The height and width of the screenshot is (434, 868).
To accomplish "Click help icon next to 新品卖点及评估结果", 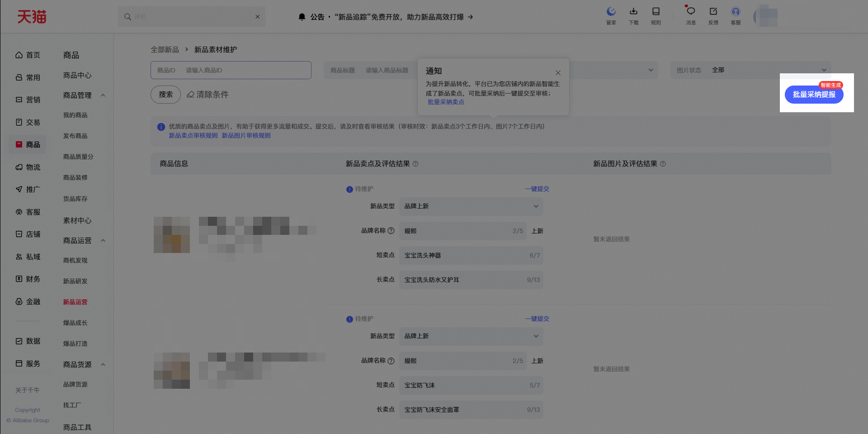I will (x=415, y=164).
